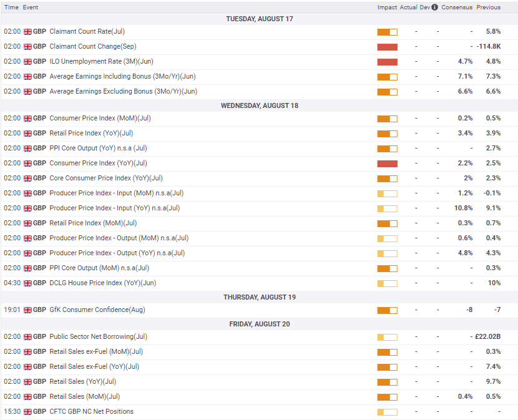Click the Time column header
518x420 pixels.
point(11,7)
